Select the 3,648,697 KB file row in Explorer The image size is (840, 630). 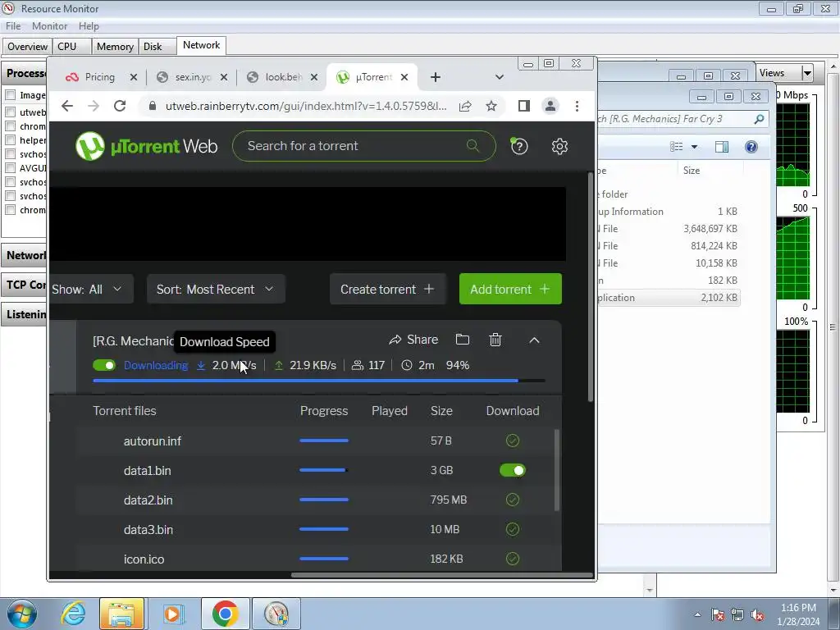click(669, 229)
